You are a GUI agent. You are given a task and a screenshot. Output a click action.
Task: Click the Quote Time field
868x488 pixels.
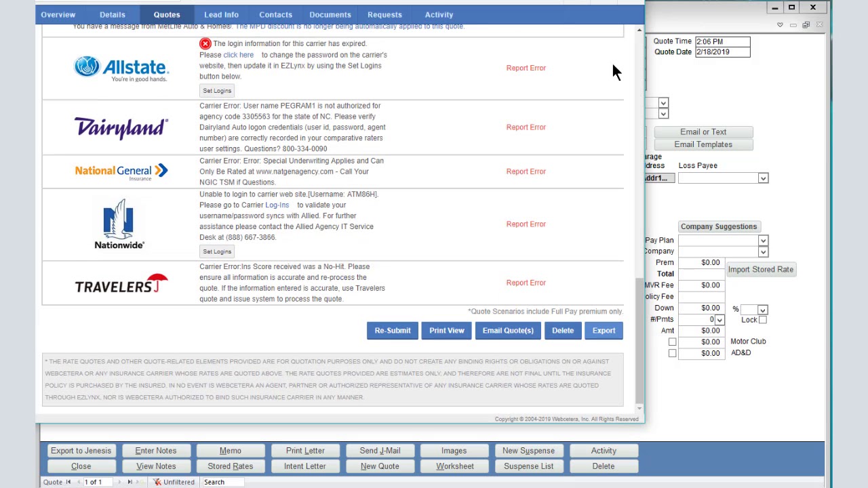(722, 42)
